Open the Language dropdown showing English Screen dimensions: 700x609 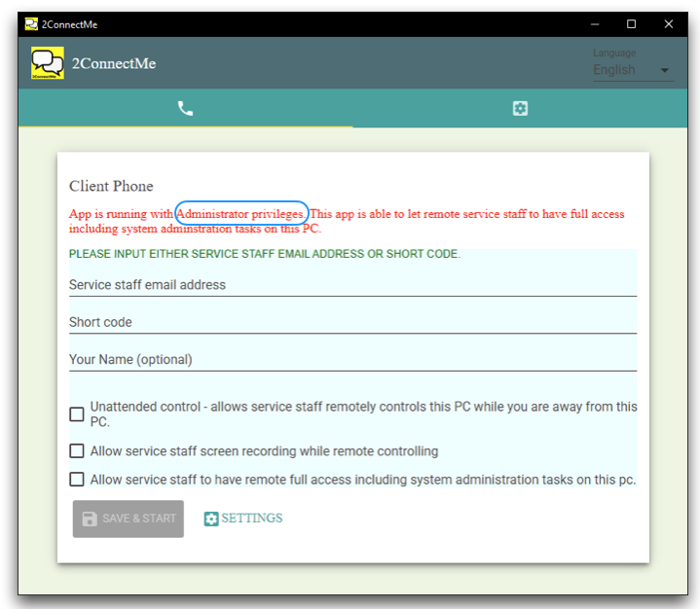(x=633, y=70)
